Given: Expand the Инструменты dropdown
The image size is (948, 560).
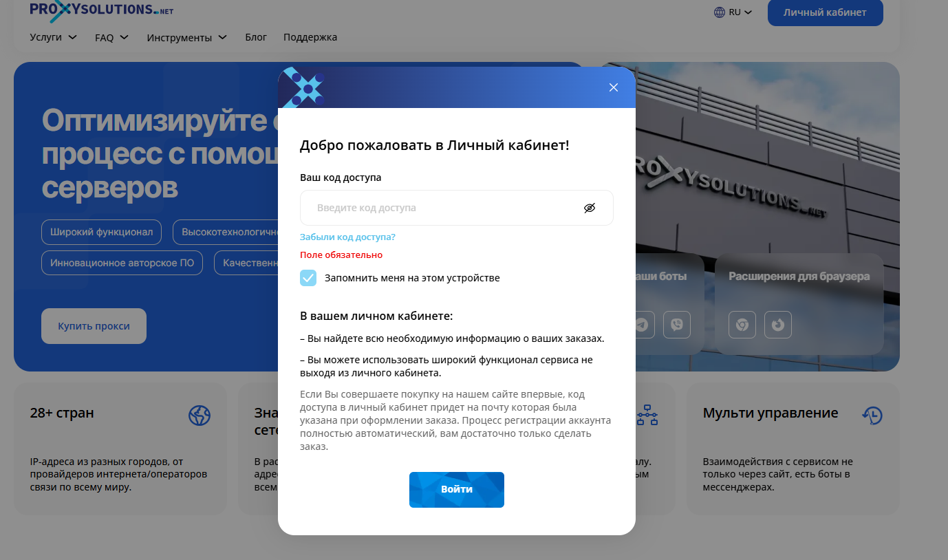Looking at the screenshot, I should click(x=187, y=37).
